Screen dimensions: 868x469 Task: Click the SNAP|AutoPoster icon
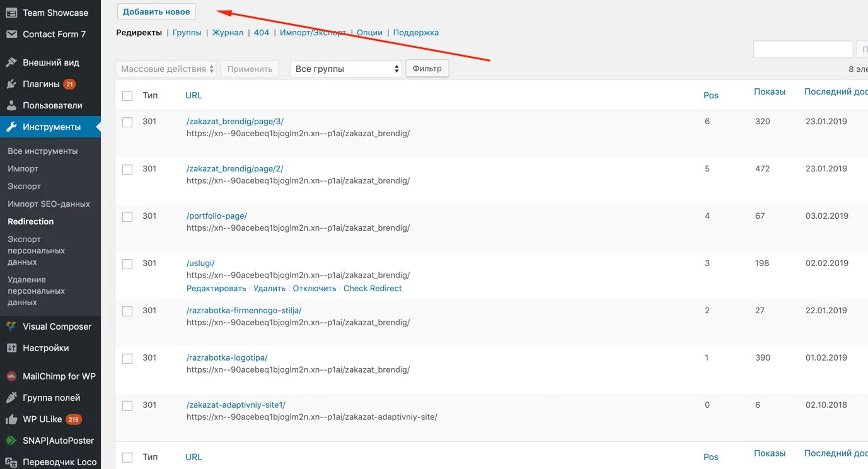click(11, 441)
